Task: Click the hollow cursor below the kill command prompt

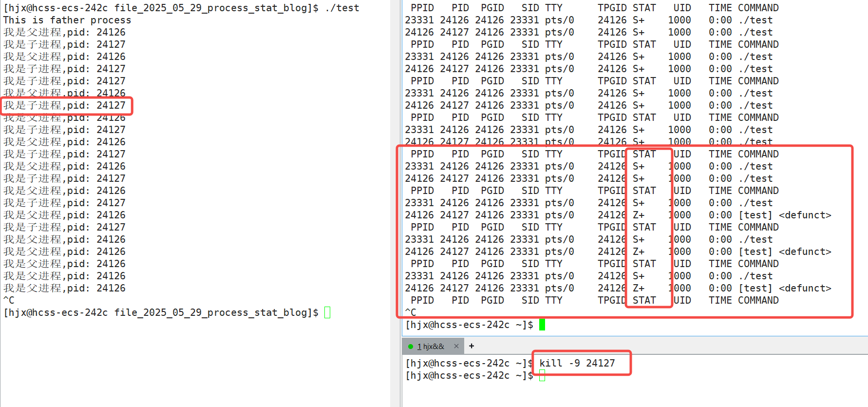Action: click(543, 375)
